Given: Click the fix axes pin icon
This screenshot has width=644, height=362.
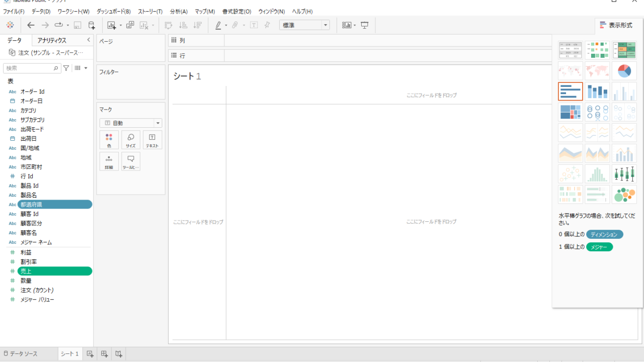Looking at the screenshot, I should coord(267,25).
